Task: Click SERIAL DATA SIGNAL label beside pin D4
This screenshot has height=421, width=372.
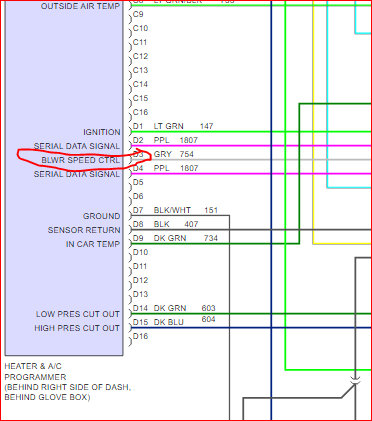Action: point(77,174)
